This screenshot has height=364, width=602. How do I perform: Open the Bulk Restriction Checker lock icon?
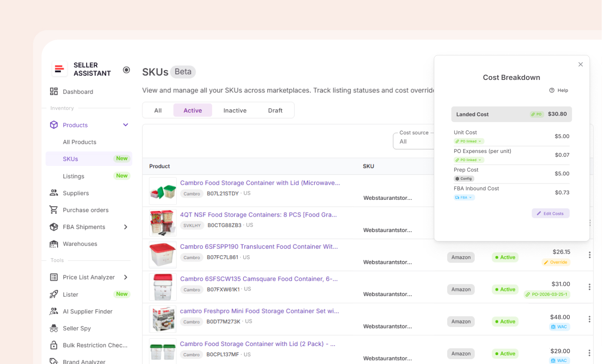point(53,345)
